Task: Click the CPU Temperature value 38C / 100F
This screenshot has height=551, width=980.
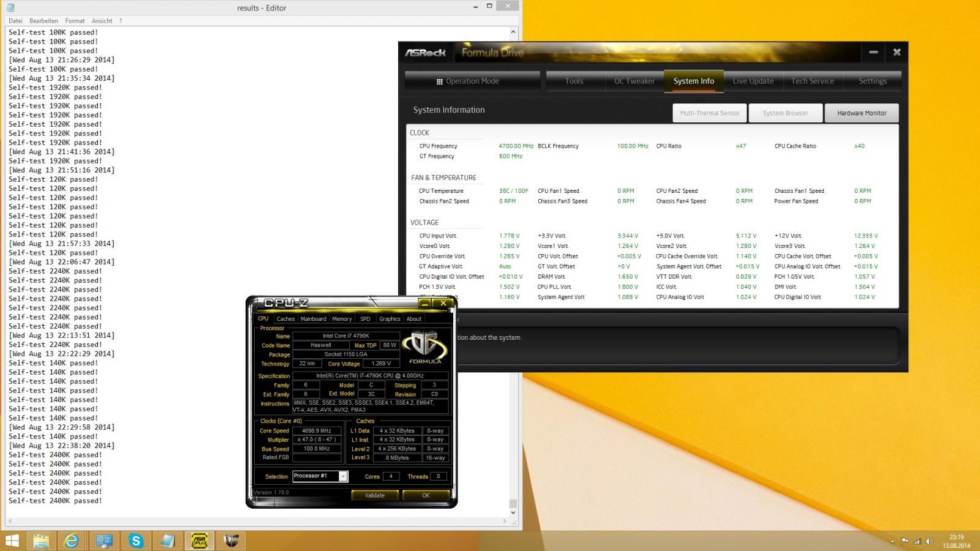Action: point(513,190)
